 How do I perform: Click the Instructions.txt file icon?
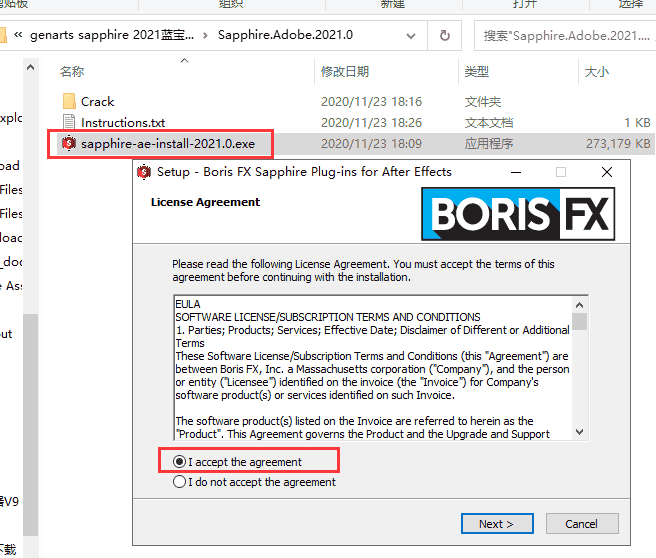pos(69,123)
